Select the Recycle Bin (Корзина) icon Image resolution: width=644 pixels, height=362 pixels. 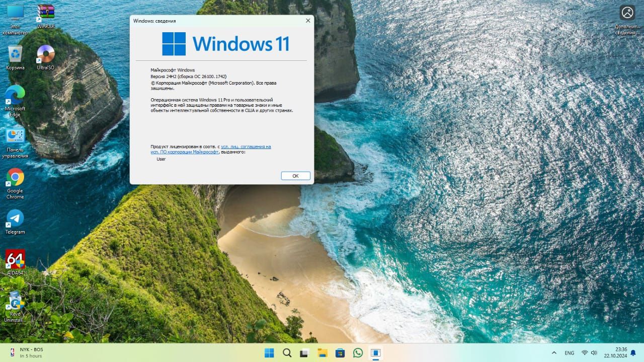pyautogui.click(x=15, y=58)
